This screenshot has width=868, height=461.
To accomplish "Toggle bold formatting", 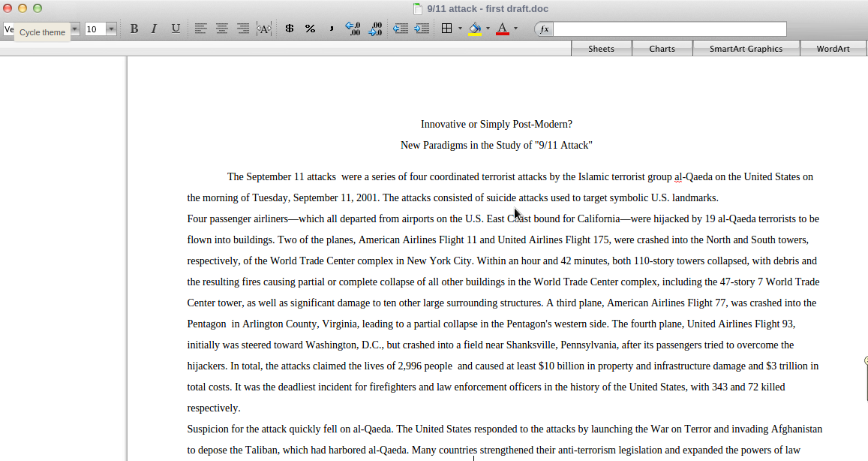I will 134,29.
